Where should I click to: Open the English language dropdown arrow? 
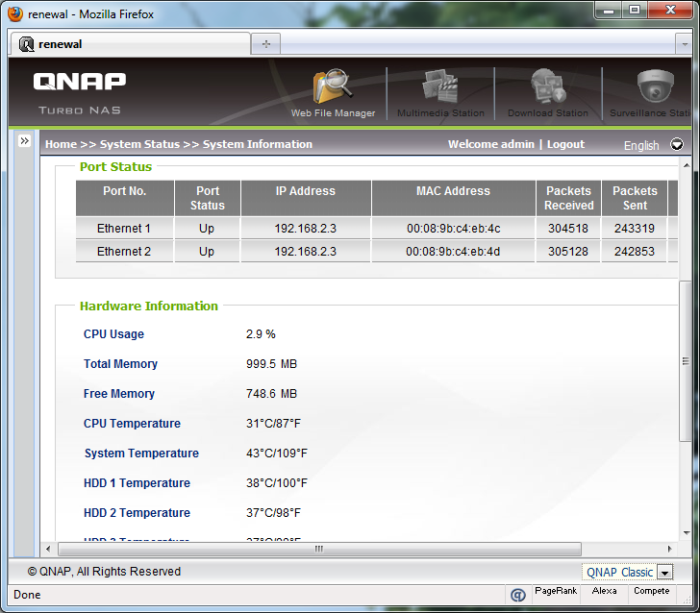coord(677,145)
